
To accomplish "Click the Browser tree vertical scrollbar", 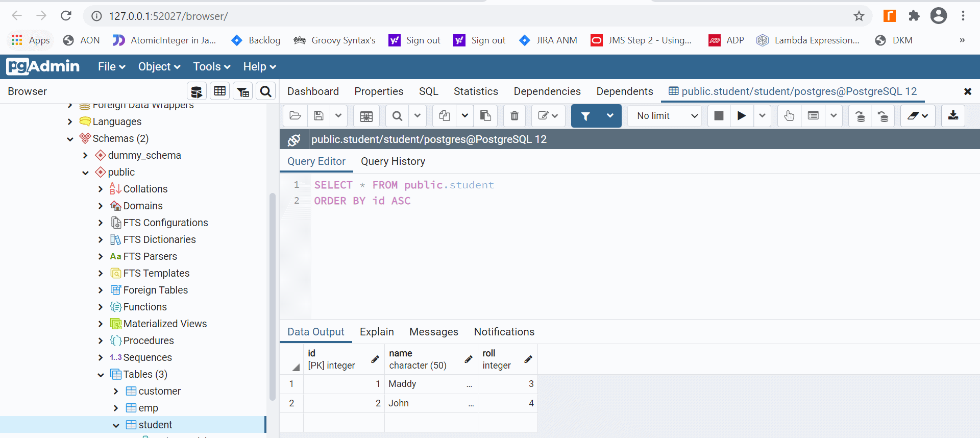I will coord(272,296).
